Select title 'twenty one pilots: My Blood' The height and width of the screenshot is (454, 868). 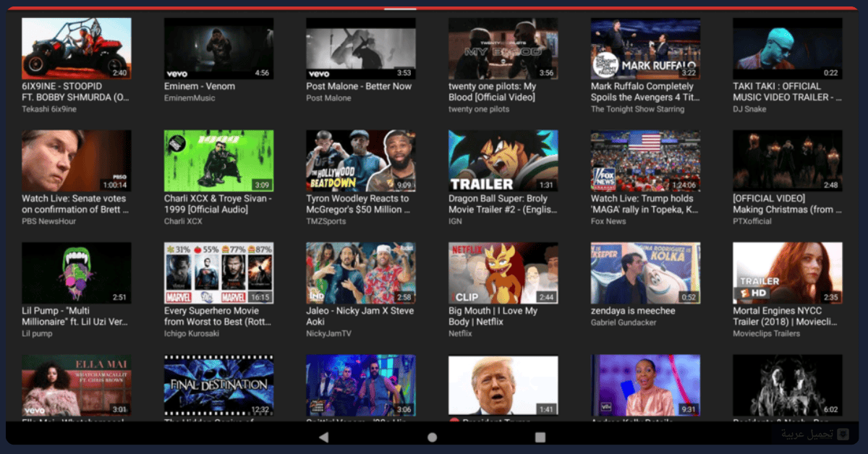(x=493, y=92)
